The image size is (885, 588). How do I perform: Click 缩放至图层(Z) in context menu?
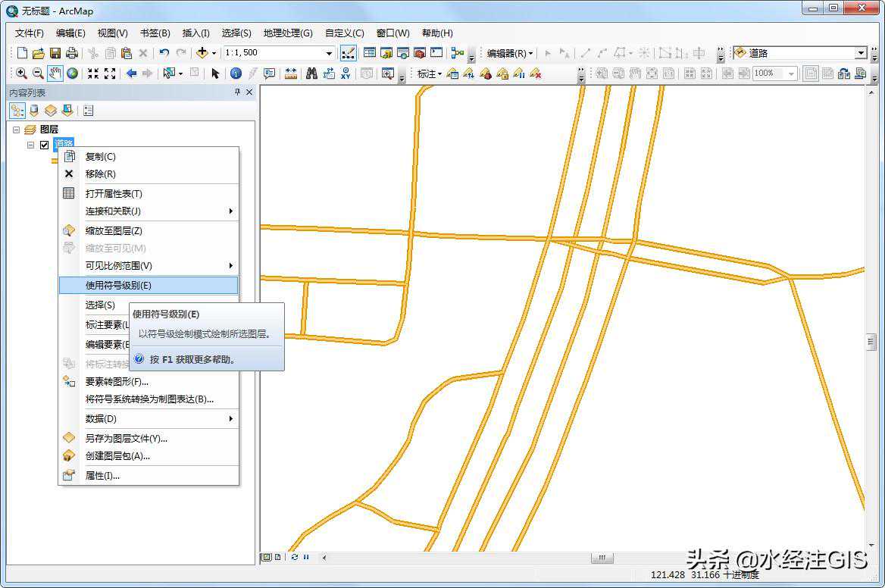114,231
